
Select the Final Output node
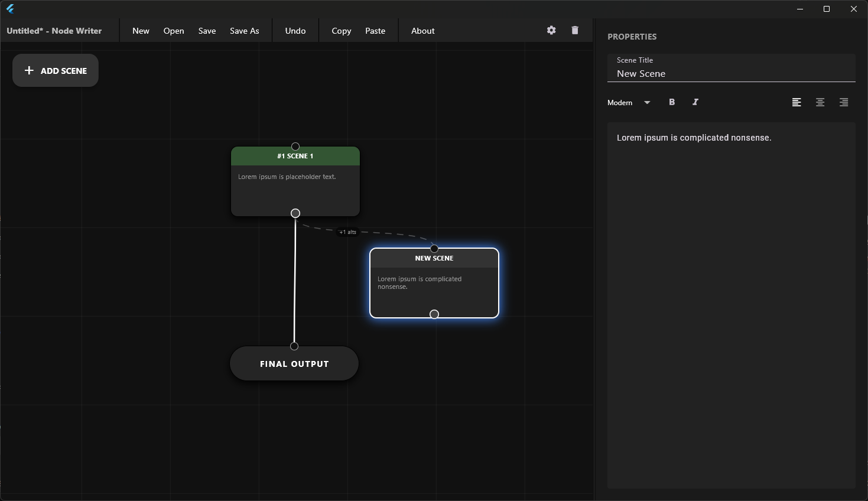pos(294,364)
